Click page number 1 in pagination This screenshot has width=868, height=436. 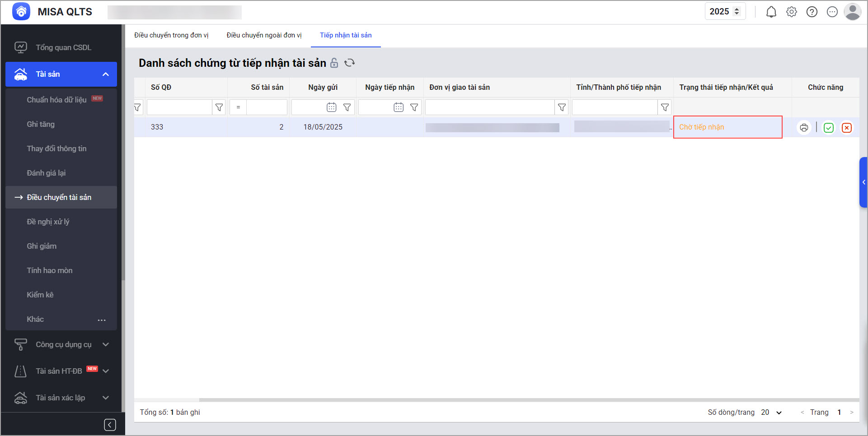click(839, 413)
